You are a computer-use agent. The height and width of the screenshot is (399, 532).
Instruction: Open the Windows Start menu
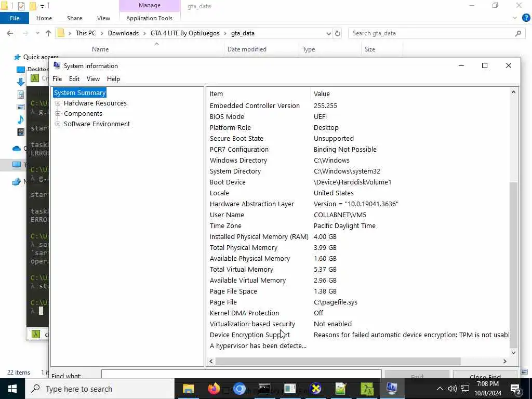point(12,389)
